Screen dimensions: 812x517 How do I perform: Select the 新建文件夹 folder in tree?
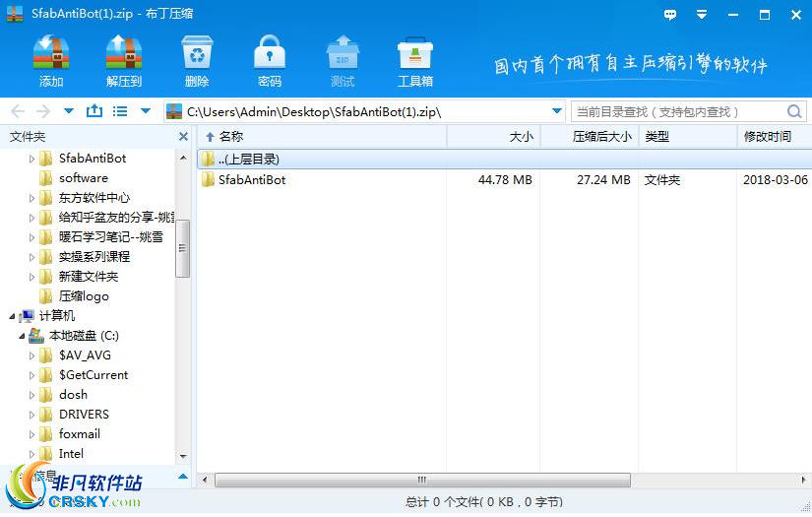click(x=89, y=277)
